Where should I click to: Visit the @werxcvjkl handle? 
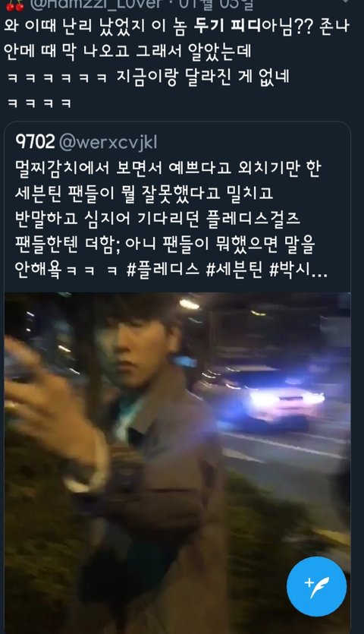pyautogui.click(x=108, y=142)
